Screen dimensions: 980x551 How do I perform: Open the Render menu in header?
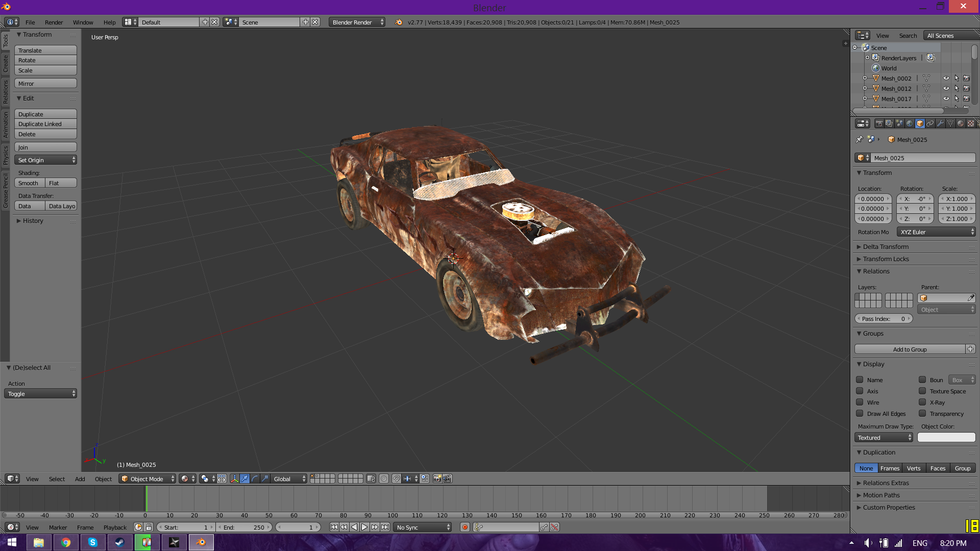54,22
